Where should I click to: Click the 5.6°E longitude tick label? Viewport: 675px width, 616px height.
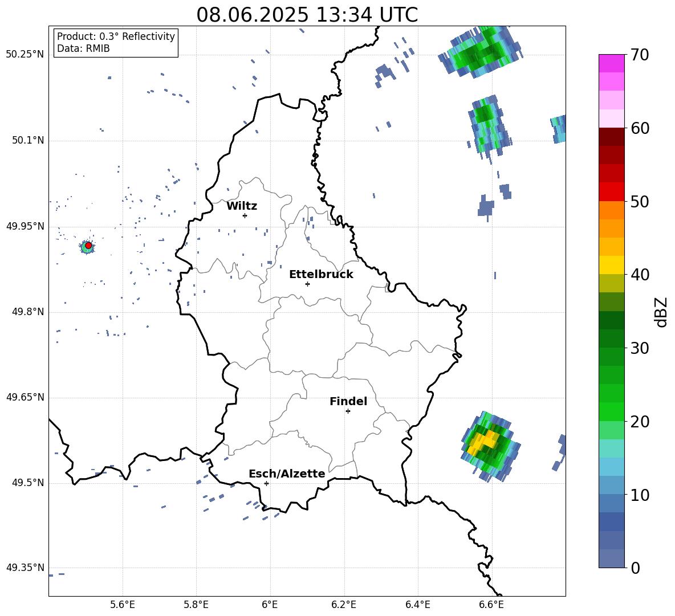[x=123, y=605]
